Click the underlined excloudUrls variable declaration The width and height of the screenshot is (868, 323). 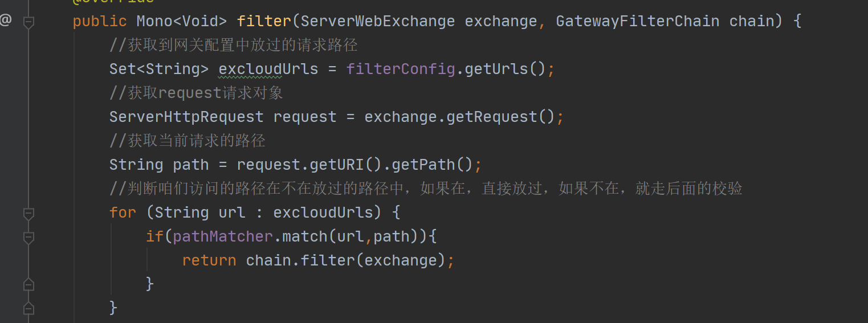click(x=268, y=69)
